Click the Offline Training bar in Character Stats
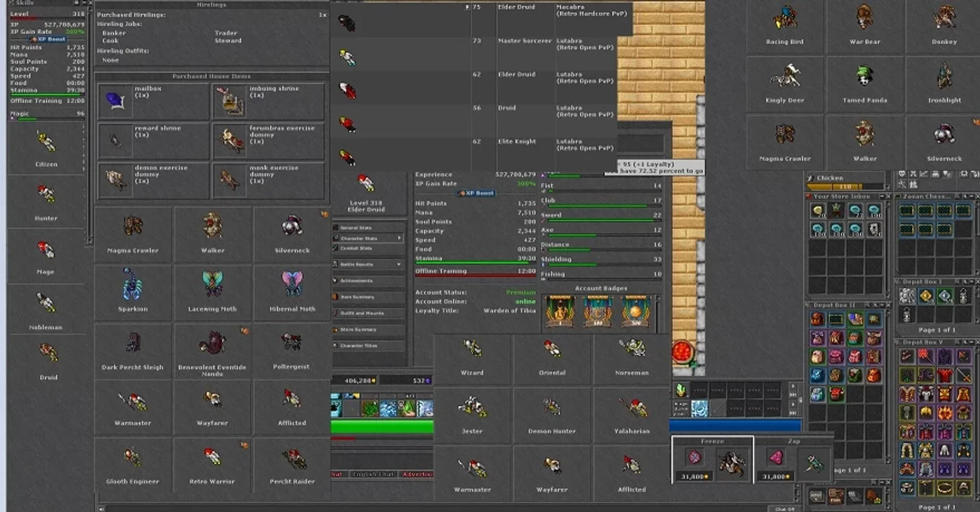980x512 pixels. coord(476,275)
